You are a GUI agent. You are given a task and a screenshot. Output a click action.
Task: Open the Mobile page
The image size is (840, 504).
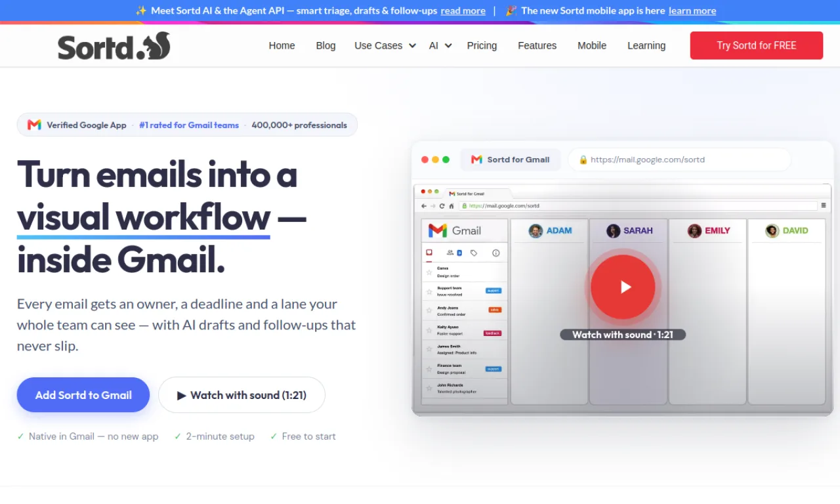[592, 46]
